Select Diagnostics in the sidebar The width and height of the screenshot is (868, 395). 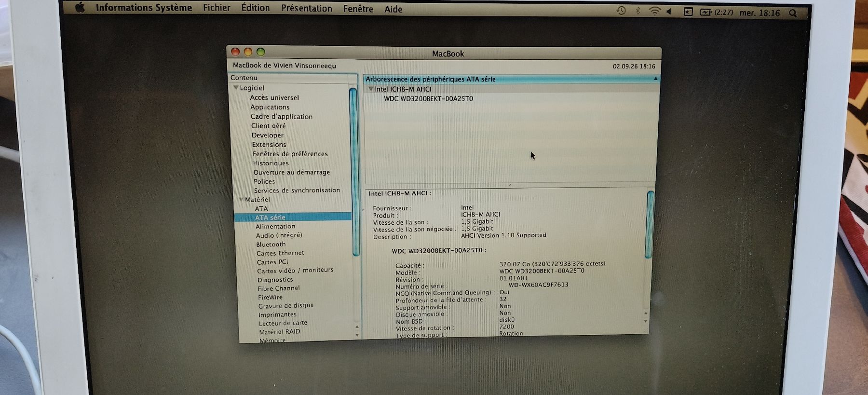[275, 280]
